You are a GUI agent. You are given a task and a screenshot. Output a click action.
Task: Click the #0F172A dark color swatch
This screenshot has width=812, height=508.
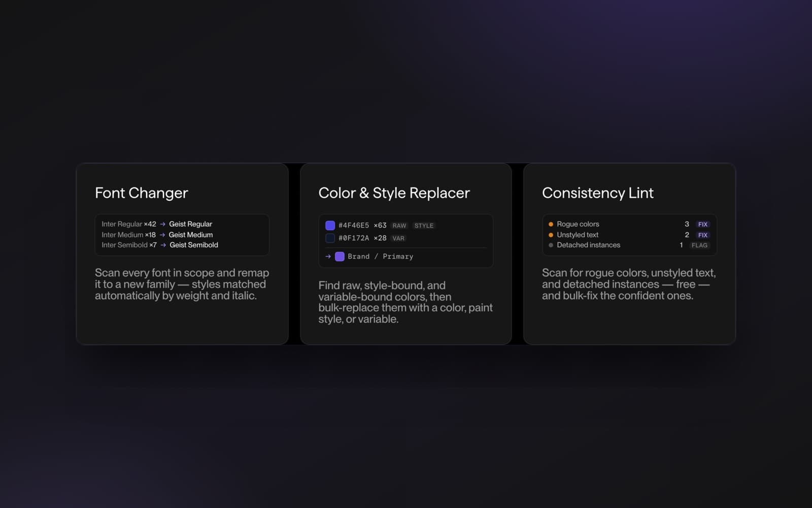point(330,238)
